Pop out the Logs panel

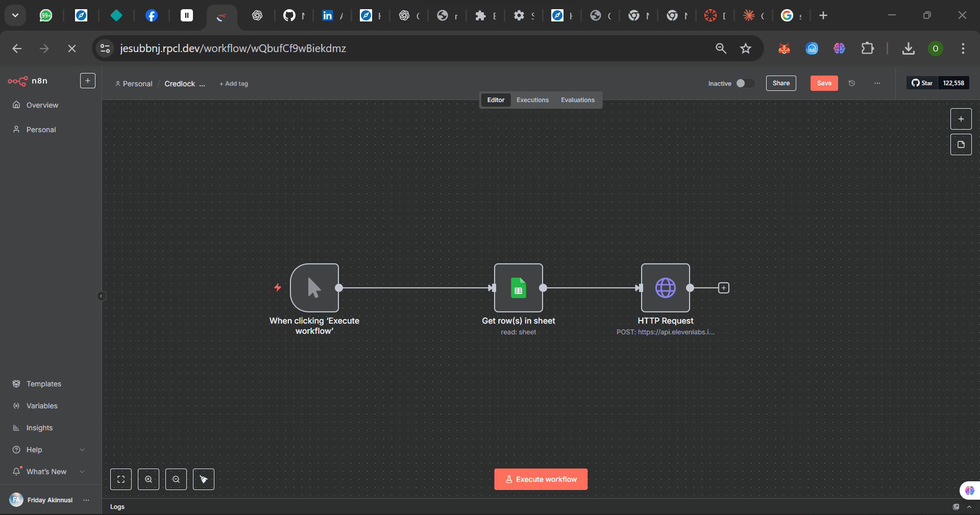(x=956, y=507)
